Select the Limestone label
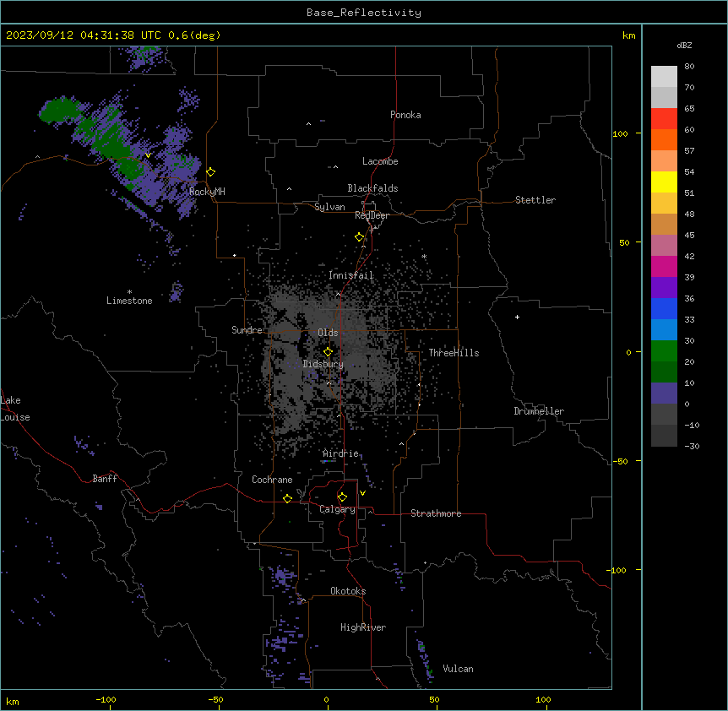Viewport: 728px width, 711px height. point(129,301)
